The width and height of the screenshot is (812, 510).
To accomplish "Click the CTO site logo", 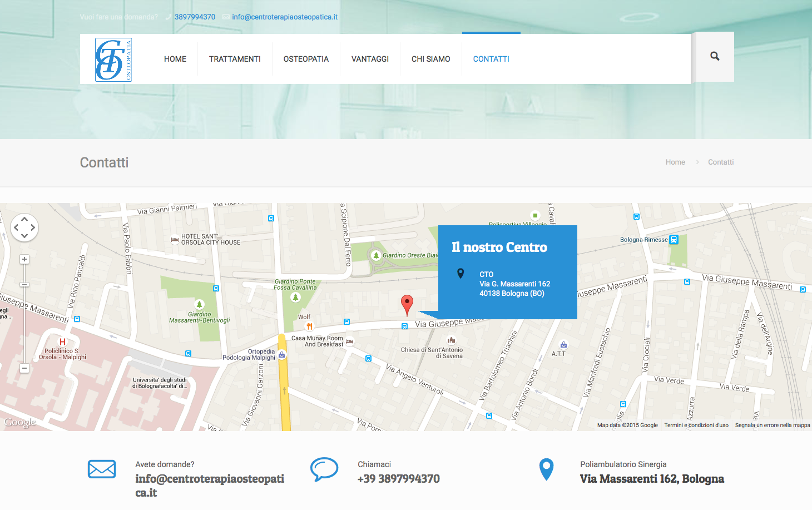I will pos(113,60).
